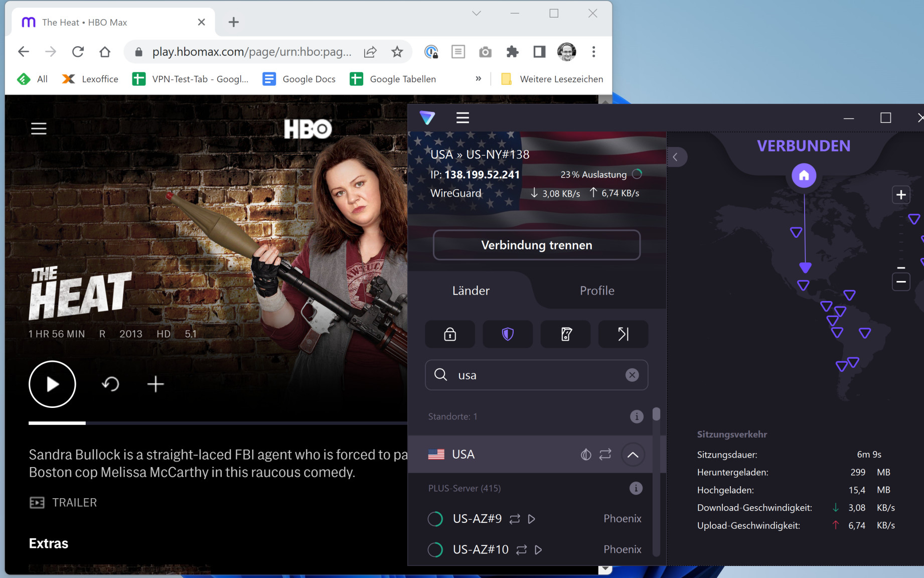Collapse the VPN sidebar chevron
This screenshot has height=578, width=924.
(x=675, y=157)
